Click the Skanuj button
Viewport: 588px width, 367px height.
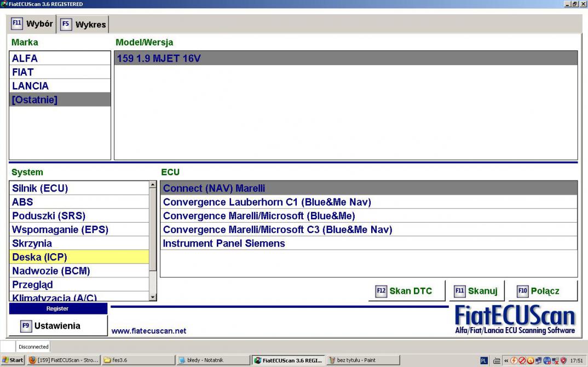click(477, 291)
